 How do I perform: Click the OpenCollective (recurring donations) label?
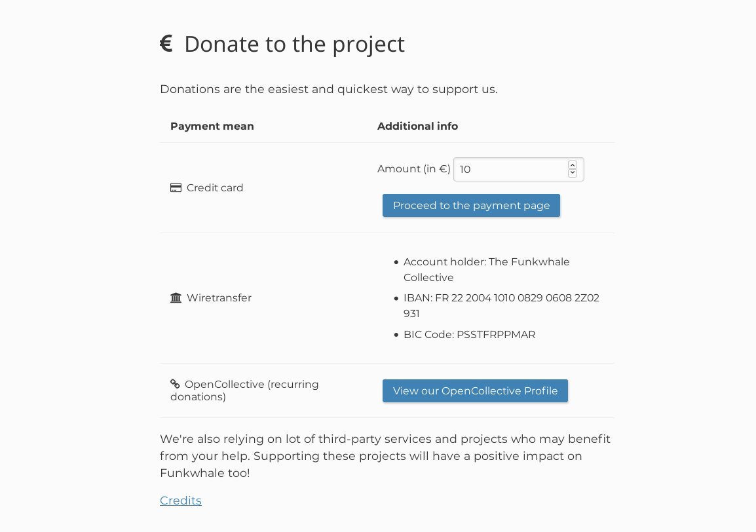[x=244, y=390]
